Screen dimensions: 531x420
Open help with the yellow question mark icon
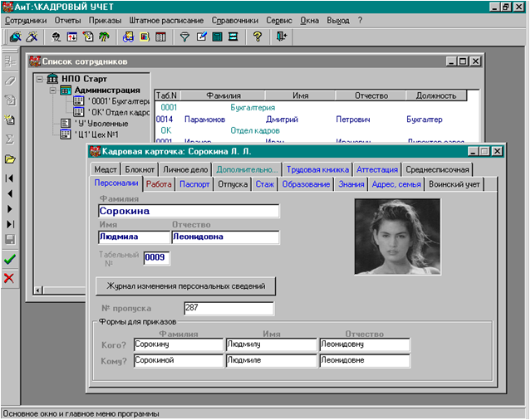click(x=257, y=37)
